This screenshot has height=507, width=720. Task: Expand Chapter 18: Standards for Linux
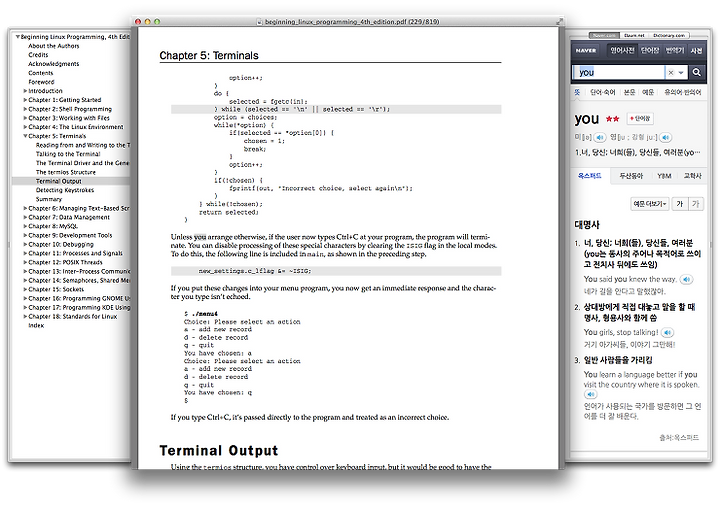(25, 316)
